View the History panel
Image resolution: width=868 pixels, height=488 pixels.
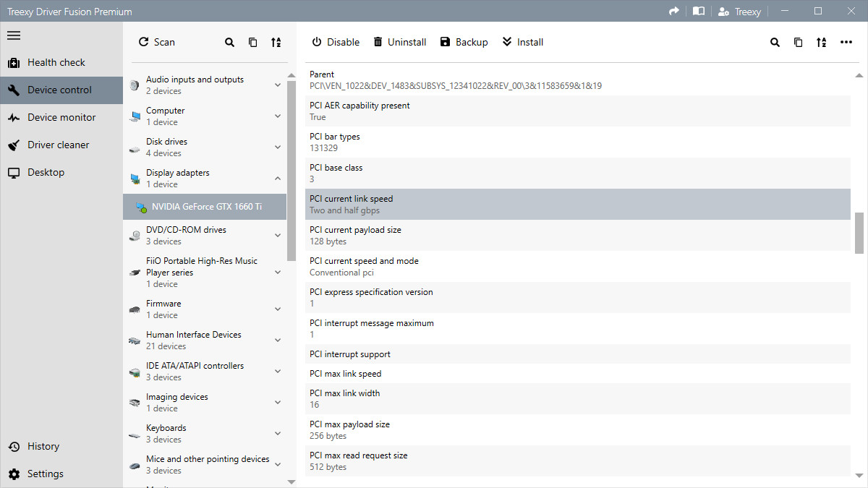43,446
